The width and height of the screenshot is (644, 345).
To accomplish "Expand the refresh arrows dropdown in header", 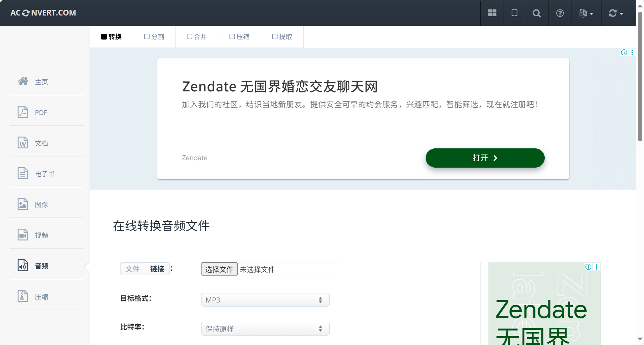I will pos(616,13).
